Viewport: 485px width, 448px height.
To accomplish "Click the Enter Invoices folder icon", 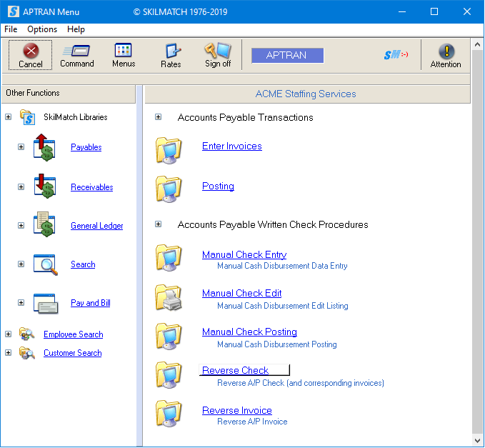I will coord(169,150).
